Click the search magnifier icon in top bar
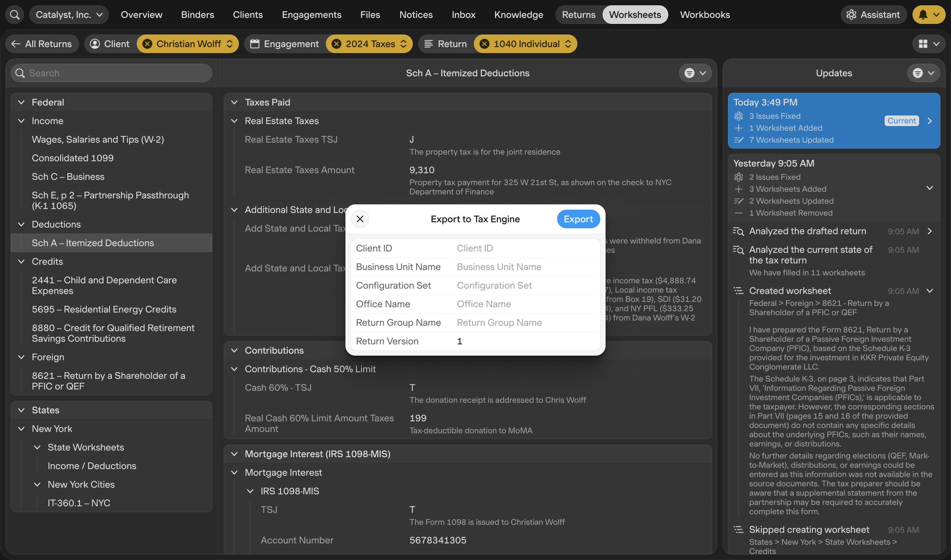The image size is (951, 560). click(x=15, y=15)
